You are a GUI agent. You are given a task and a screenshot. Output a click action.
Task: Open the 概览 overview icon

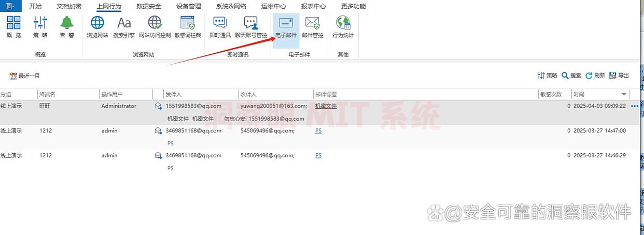click(14, 27)
